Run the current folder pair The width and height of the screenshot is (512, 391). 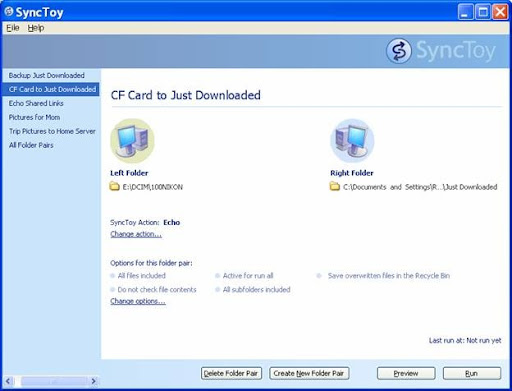[472, 373]
